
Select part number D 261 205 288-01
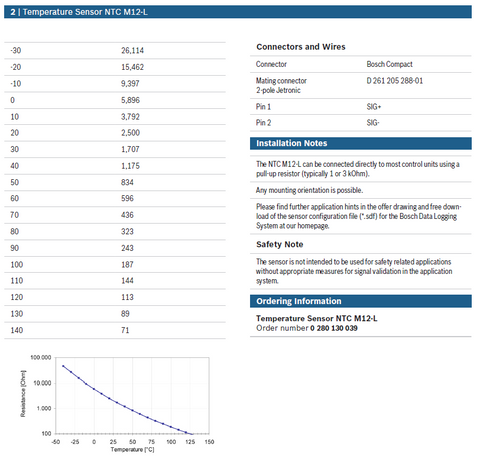tap(395, 81)
